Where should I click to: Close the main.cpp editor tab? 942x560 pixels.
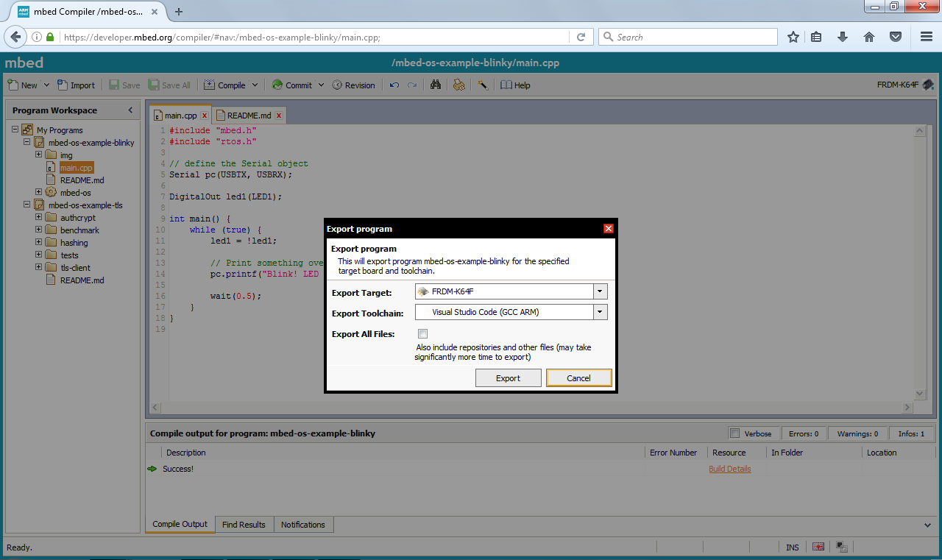[x=205, y=116]
